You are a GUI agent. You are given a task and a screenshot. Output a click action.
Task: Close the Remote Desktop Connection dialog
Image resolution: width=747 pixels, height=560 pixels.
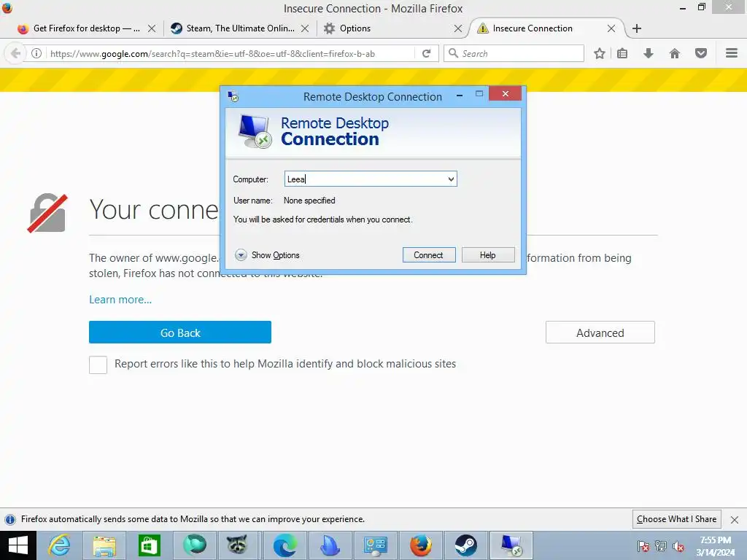pos(505,94)
